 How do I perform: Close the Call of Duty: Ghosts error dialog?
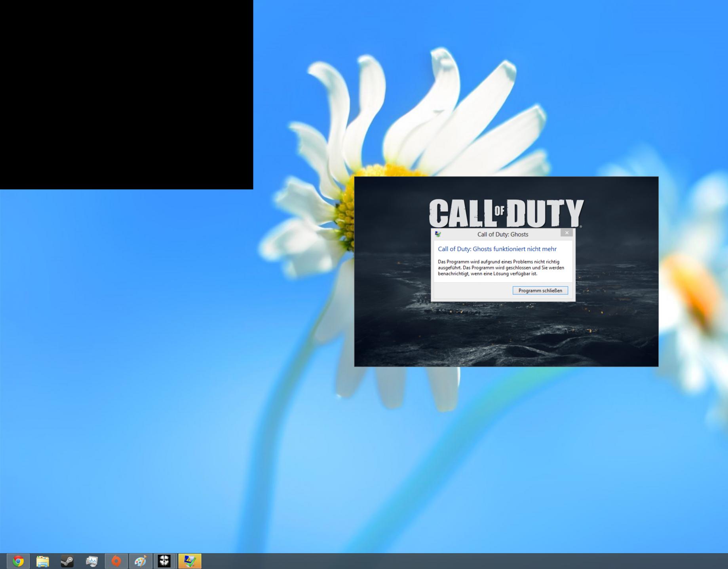tap(566, 233)
